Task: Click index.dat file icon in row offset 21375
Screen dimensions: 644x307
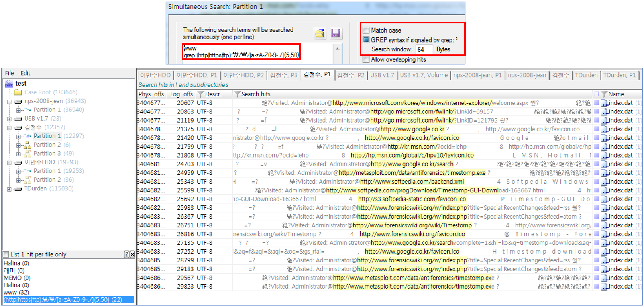Action: coord(604,129)
